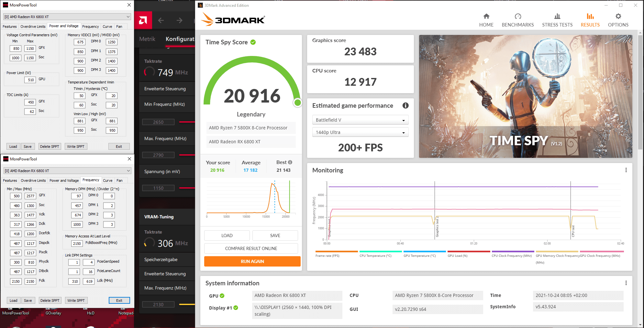
Task: Open the Battlefield V game dropdown
Action: [360, 120]
